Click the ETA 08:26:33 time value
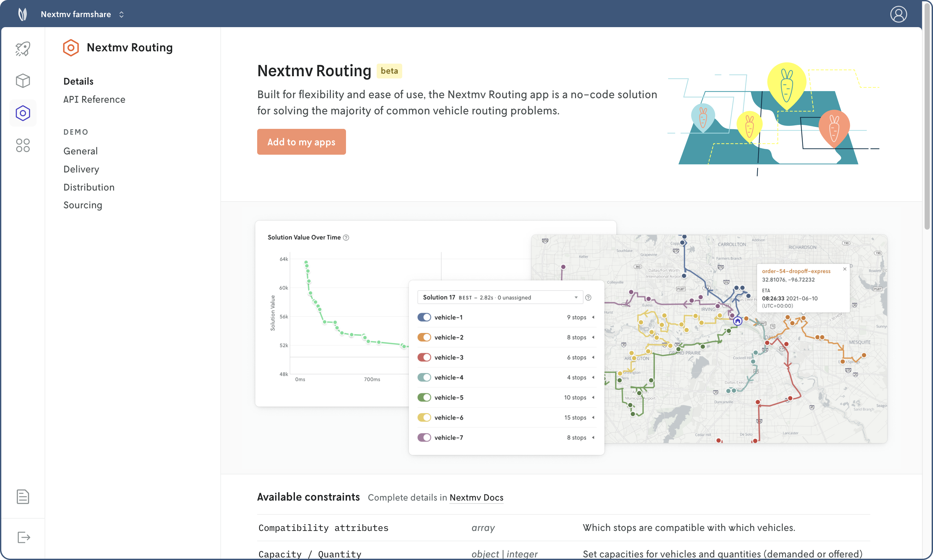Screen dimensions: 933x560 coord(772,298)
